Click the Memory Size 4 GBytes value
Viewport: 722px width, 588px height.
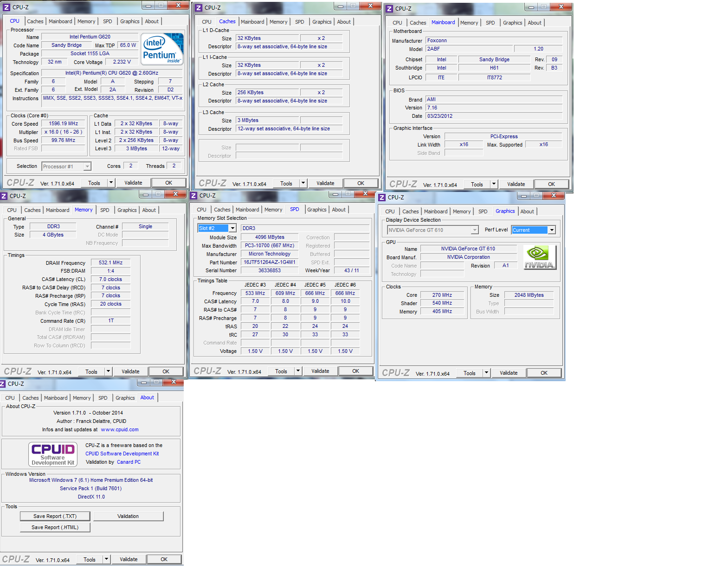53,235
